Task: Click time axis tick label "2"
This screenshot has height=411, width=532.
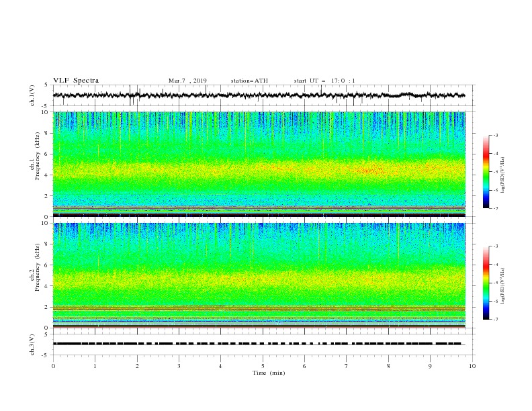Action: point(137,366)
